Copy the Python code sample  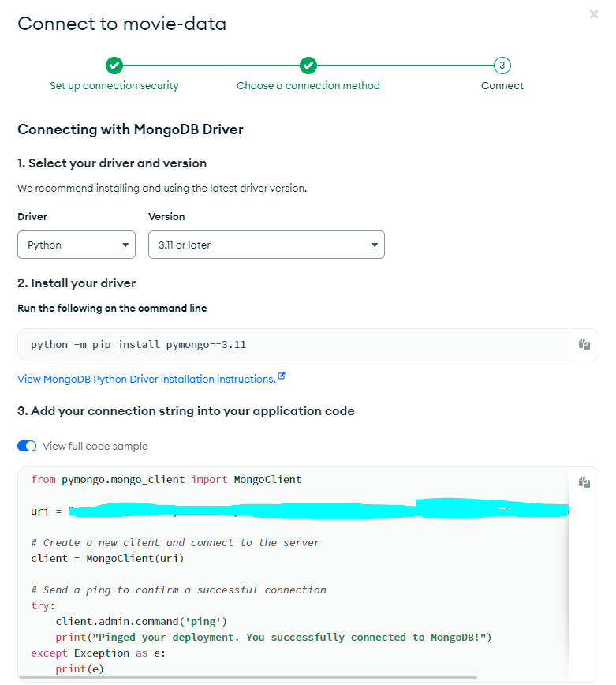coord(584,483)
